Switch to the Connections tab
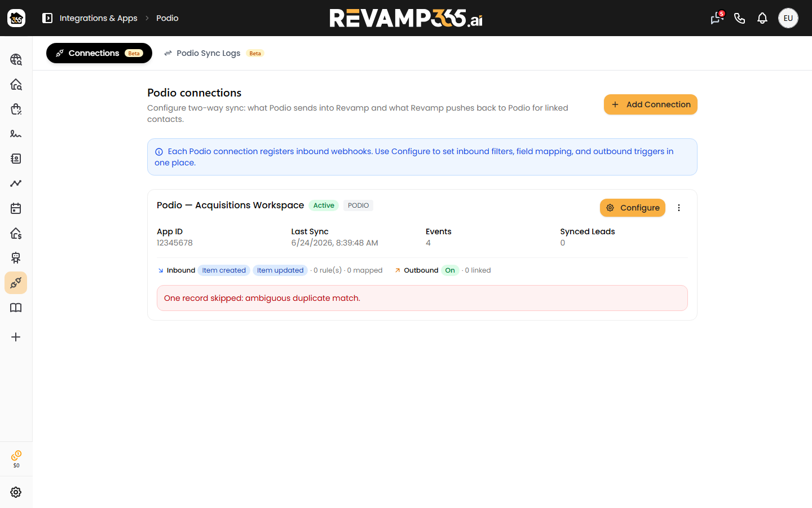This screenshot has width=812, height=508. click(x=99, y=53)
